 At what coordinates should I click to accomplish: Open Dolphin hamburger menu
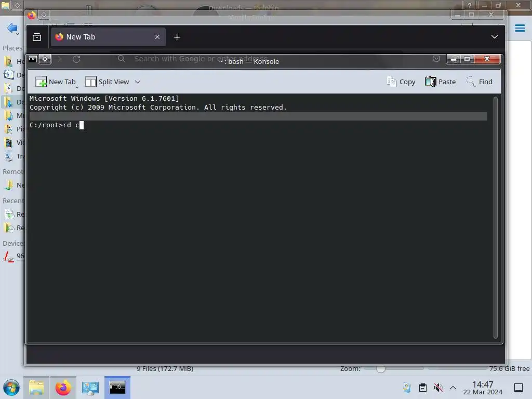520,28
